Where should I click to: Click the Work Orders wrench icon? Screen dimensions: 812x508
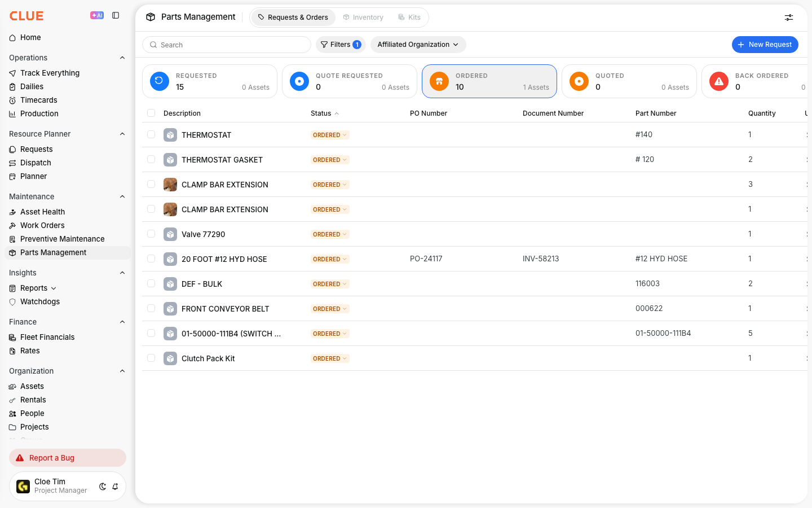[12, 226]
